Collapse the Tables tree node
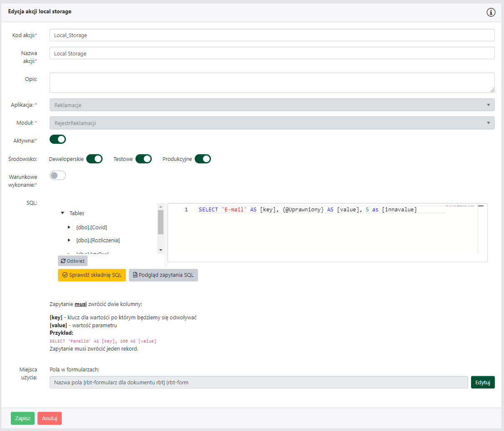The image size is (504, 431). 63,213
